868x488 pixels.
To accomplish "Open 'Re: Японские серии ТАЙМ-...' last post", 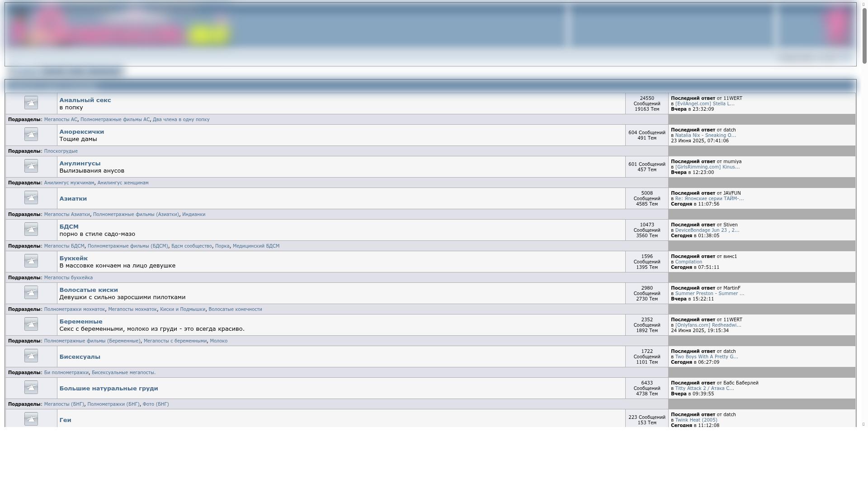I will click(x=709, y=199).
